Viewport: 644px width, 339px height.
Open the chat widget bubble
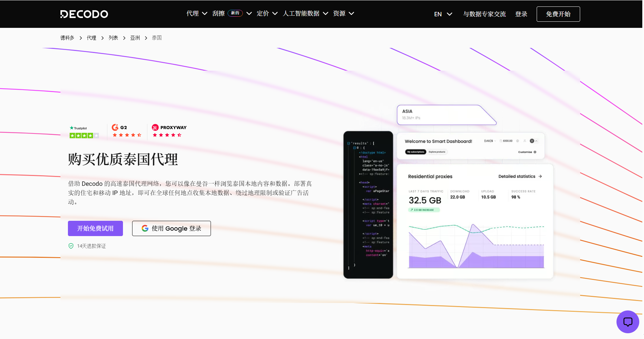(628, 322)
